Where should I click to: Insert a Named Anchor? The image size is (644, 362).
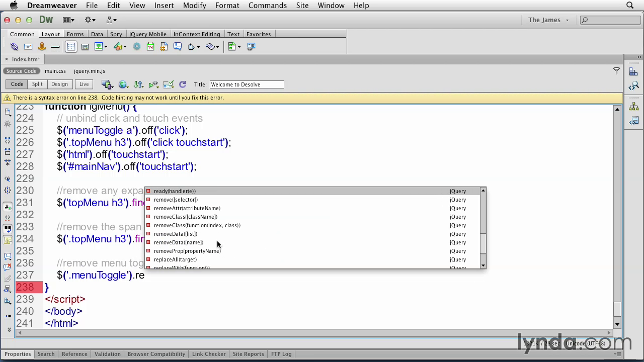pyautogui.click(x=42, y=46)
